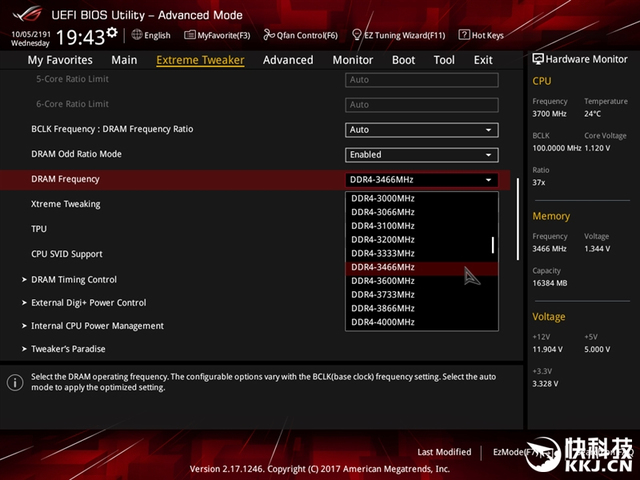Screen dimensions: 640x480
Task: Click the info icon in help panel
Action: [x=15, y=382]
